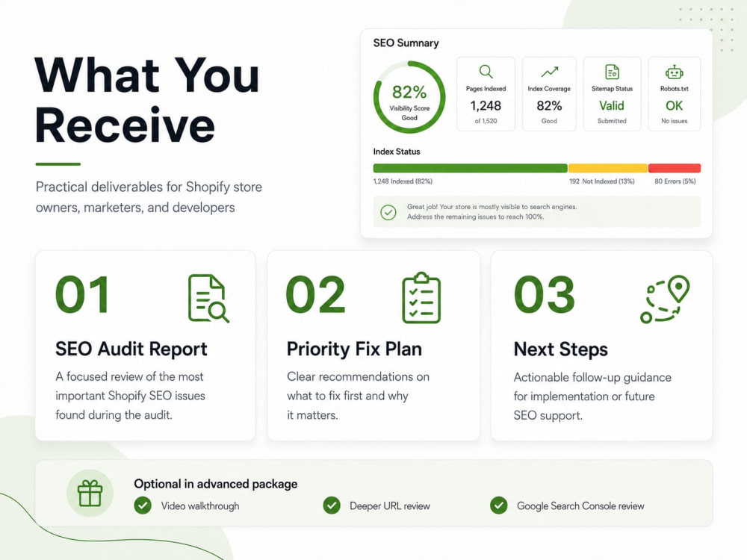Viewport: 747px width, 560px height.
Task: Click the route map pin icon in Next Steps card
Action: pyautogui.click(x=665, y=299)
